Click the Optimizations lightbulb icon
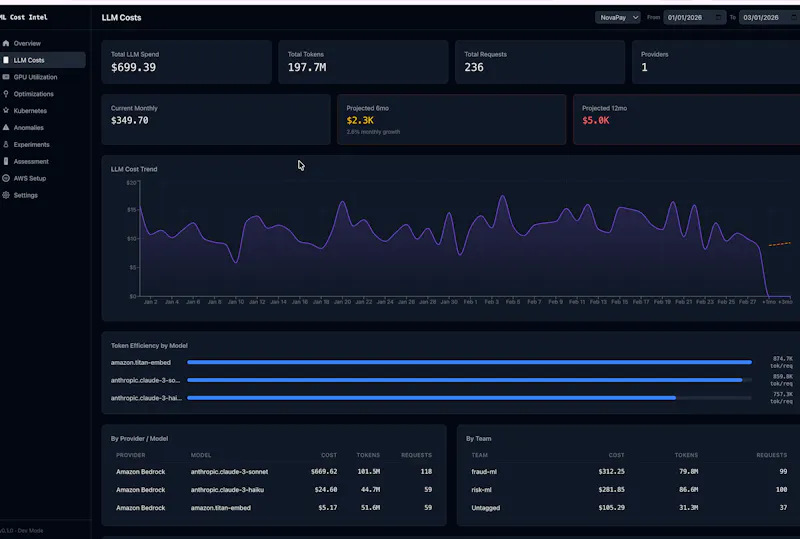Viewport: 800px width, 539px height. (x=6, y=94)
